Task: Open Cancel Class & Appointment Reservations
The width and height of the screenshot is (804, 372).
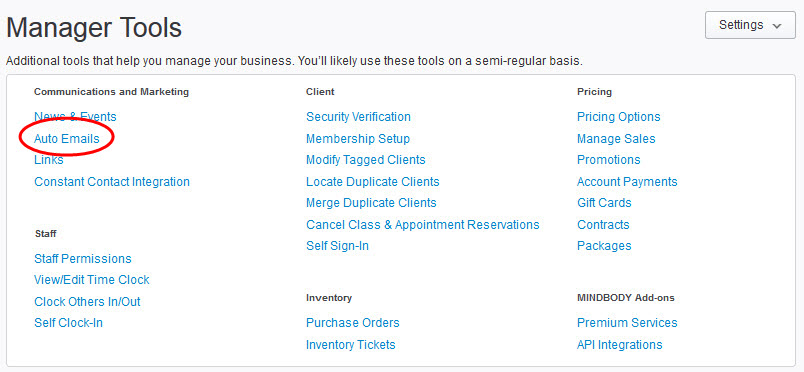Action: pos(423,225)
